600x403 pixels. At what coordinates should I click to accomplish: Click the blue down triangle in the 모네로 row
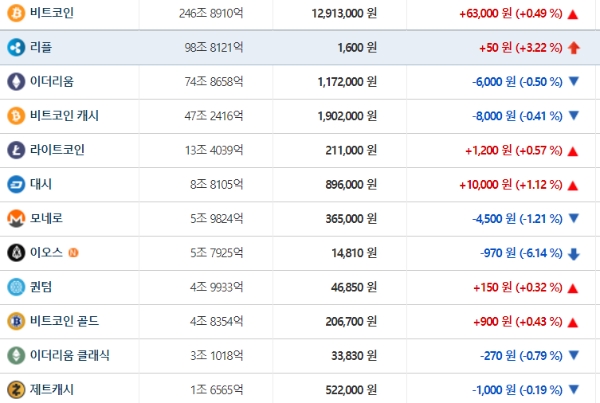click(x=574, y=218)
